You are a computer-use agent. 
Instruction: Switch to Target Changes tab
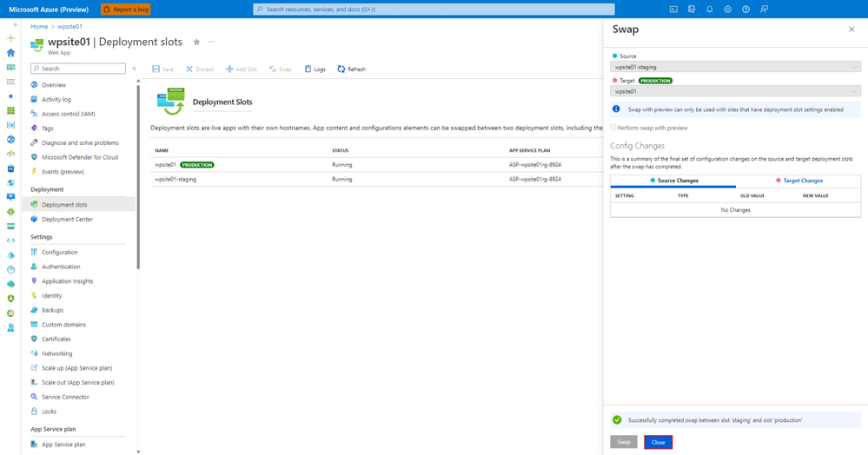[x=798, y=181]
